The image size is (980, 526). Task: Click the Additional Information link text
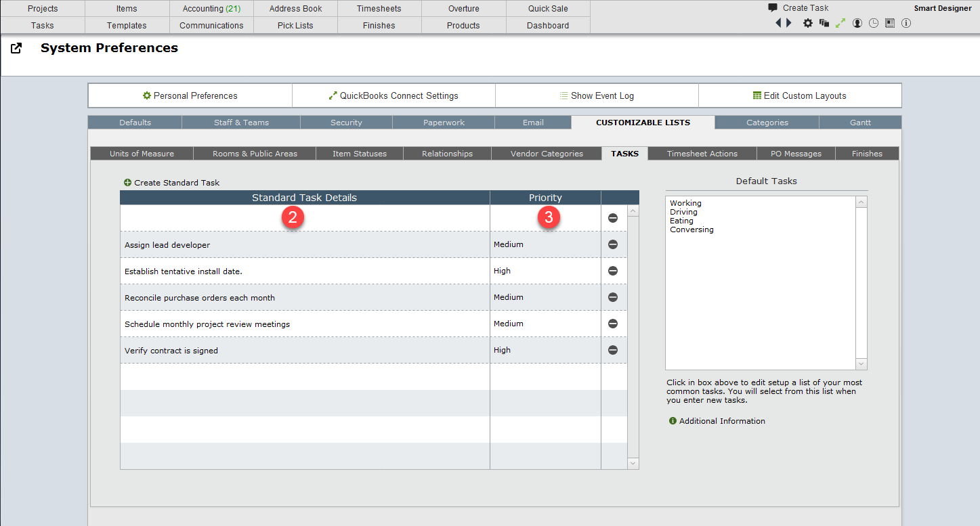(x=722, y=421)
